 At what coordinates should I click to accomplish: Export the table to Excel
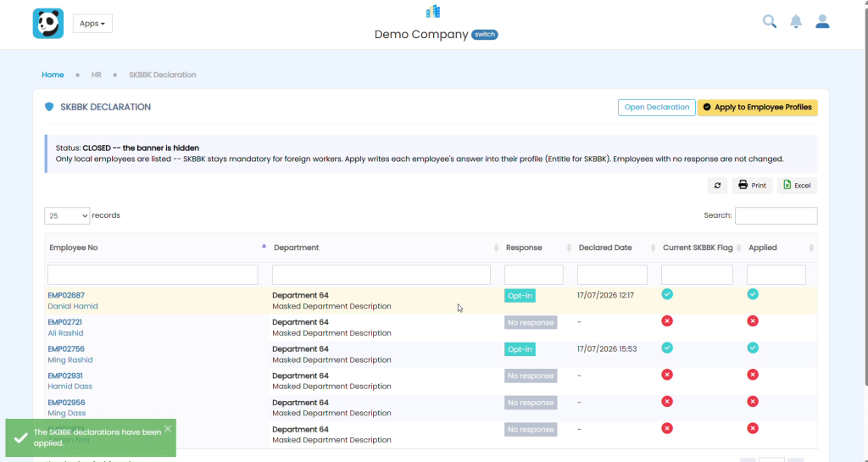pos(797,186)
